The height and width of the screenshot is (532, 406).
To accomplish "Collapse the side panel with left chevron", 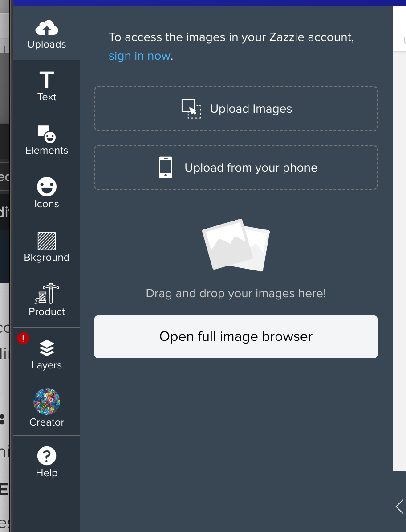I will pos(399,507).
